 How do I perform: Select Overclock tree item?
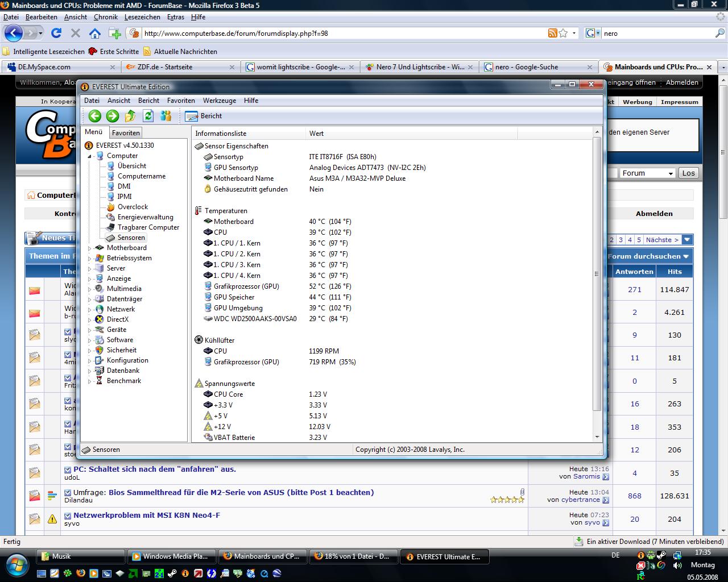tap(133, 207)
